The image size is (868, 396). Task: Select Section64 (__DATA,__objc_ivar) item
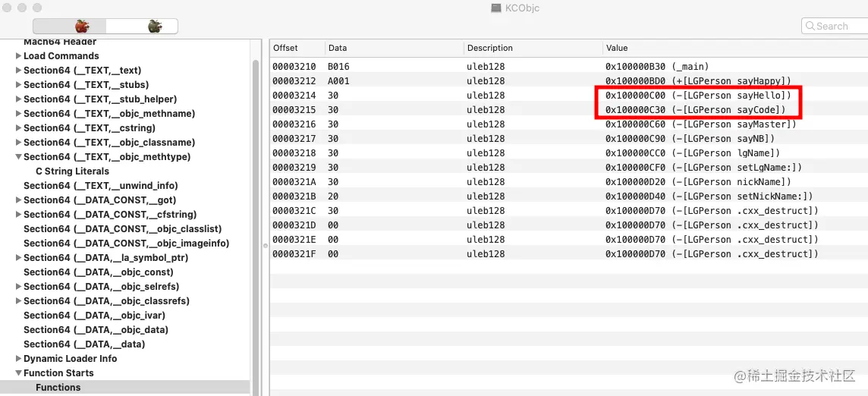tap(94, 315)
